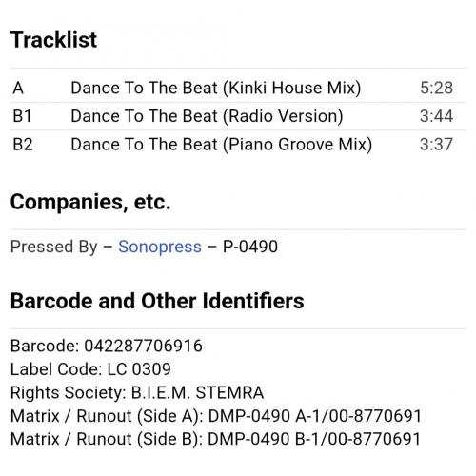This screenshot has width=476, height=476.
Task: Click the Pressed By label text
Action: (x=53, y=247)
